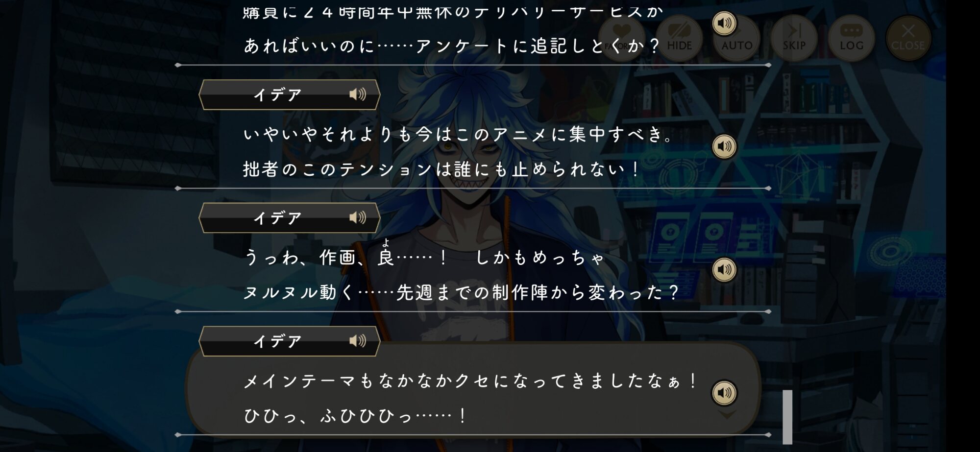Screen dimensions: 980x452
Task: Click the SKIP button
Action: 794,37
